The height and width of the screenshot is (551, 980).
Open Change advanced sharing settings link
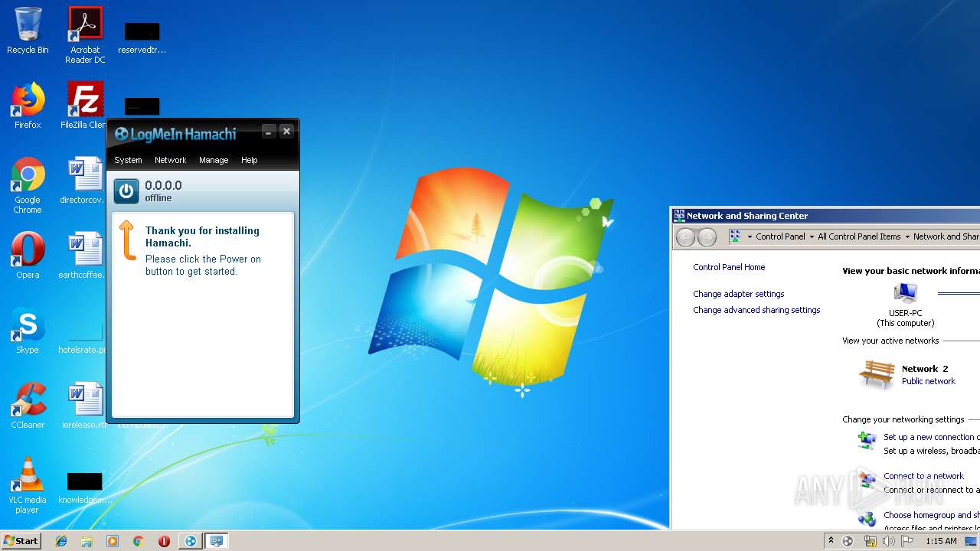tap(756, 310)
